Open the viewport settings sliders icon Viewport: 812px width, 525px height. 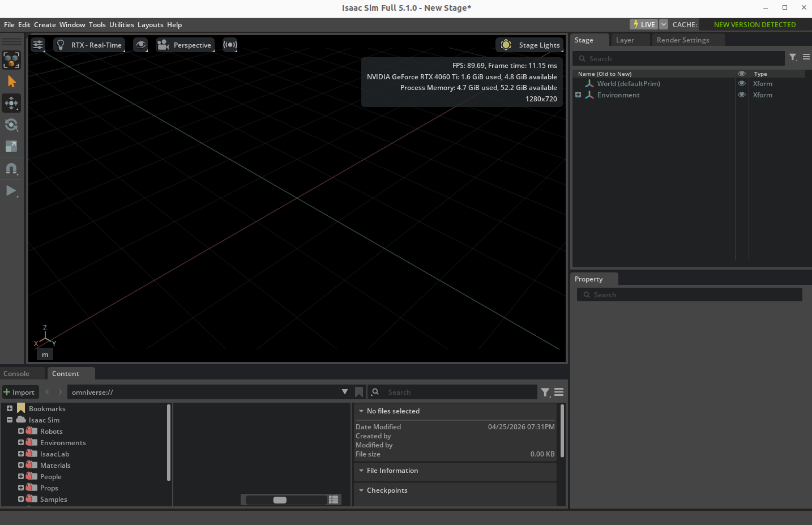(38, 45)
